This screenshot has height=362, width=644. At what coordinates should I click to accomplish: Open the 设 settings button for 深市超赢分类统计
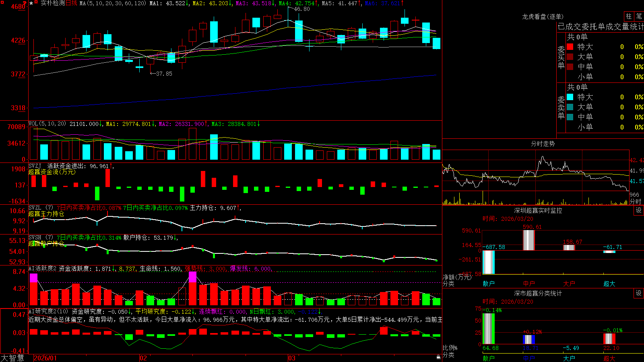(639, 293)
